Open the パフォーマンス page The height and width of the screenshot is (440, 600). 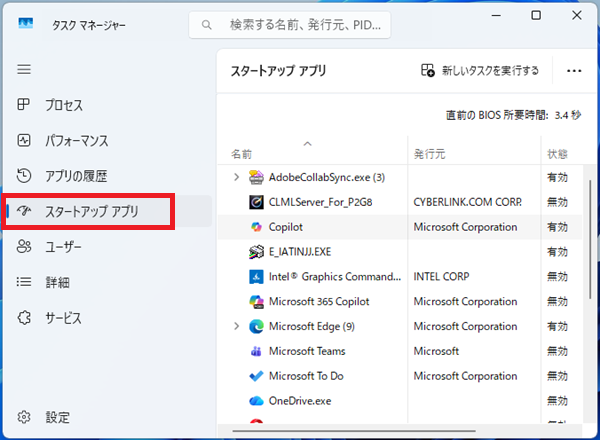[76, 141]
